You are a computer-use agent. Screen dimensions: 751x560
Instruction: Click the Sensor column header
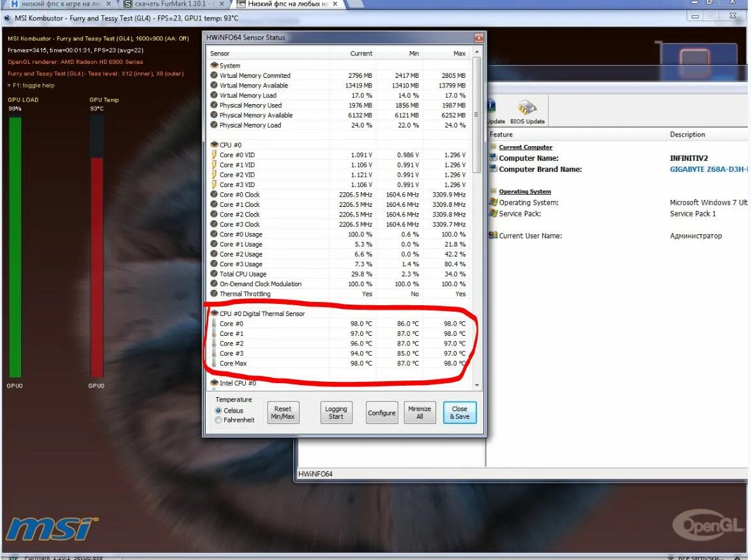coord(268,53)
